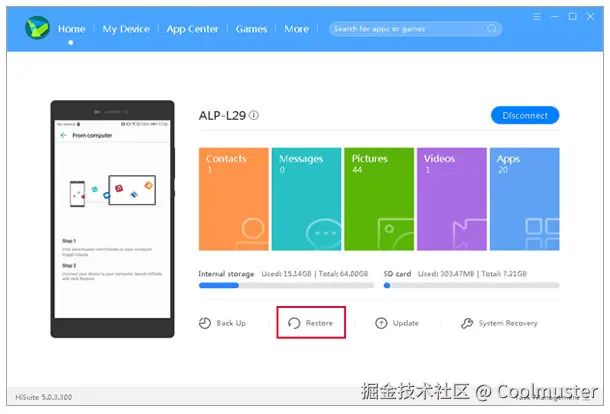610x414 pixels.
Task: Click the Restore circular arrow icon
Action: 294,323
